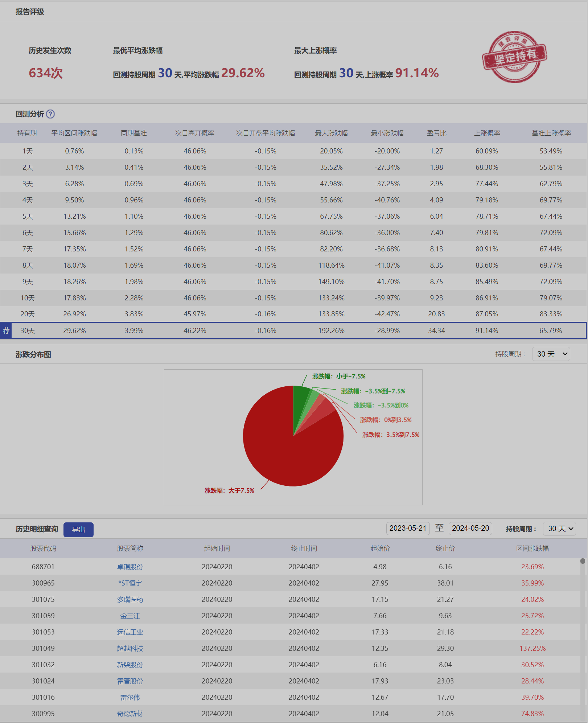This screenshot has height=723, width=588.
Task: Open the 卓锦股份 stock link
Action: 130,567
